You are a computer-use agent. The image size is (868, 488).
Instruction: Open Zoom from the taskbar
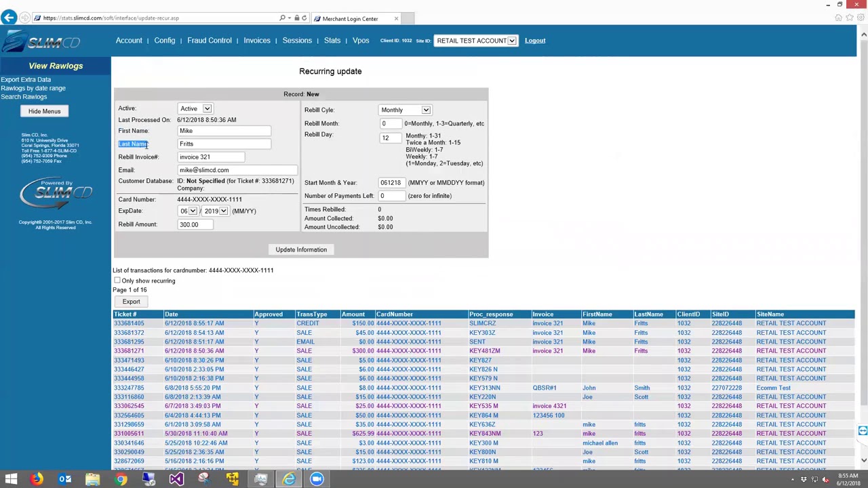coord(317,479)
